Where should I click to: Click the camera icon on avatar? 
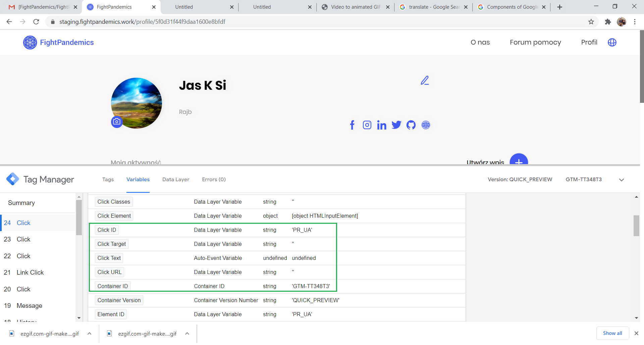[117, 122]
